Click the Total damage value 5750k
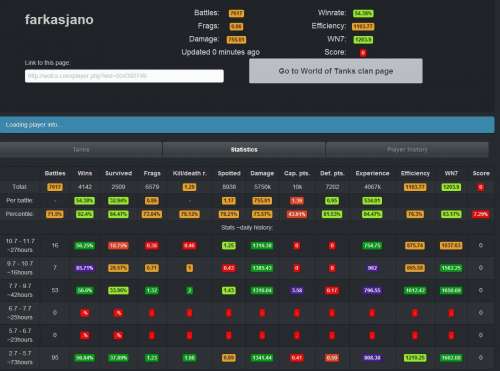Viewport: 500px width, 371px height. pos(262,187)
